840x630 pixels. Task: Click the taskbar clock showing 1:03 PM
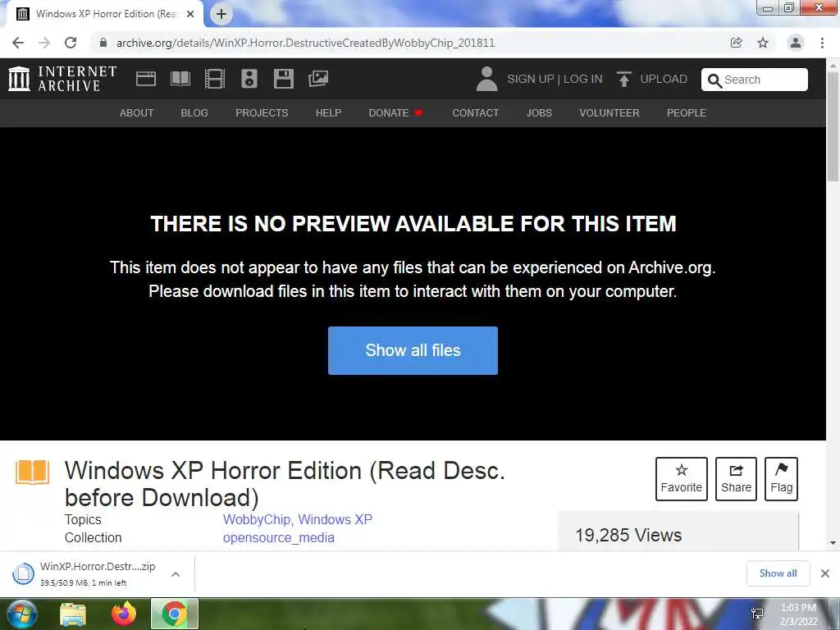click(x=798, y=614)
